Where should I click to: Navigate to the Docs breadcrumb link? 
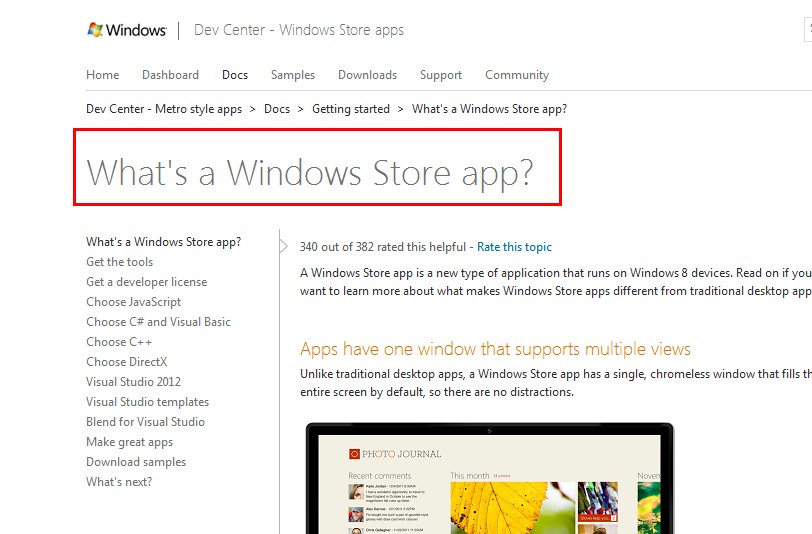click(277, 109)
